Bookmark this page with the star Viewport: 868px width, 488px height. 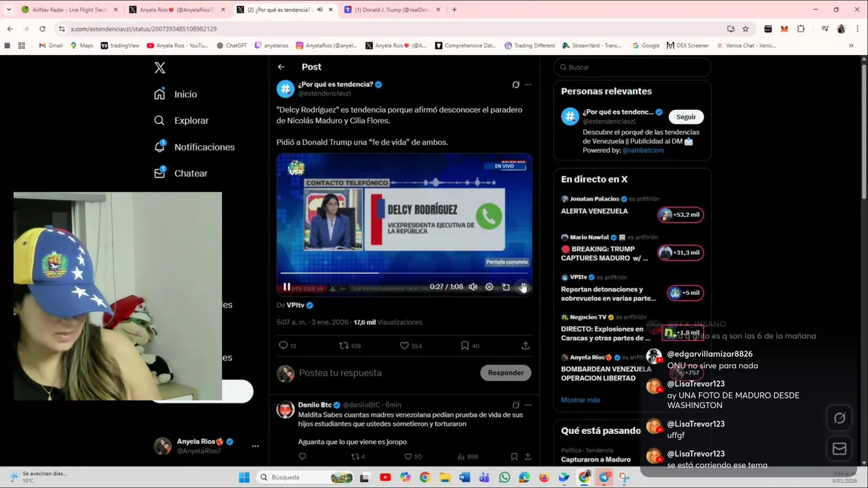745,28
